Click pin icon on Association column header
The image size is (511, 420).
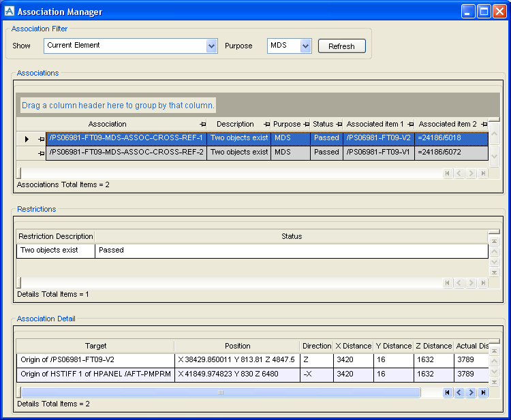(x=202, y=125)
